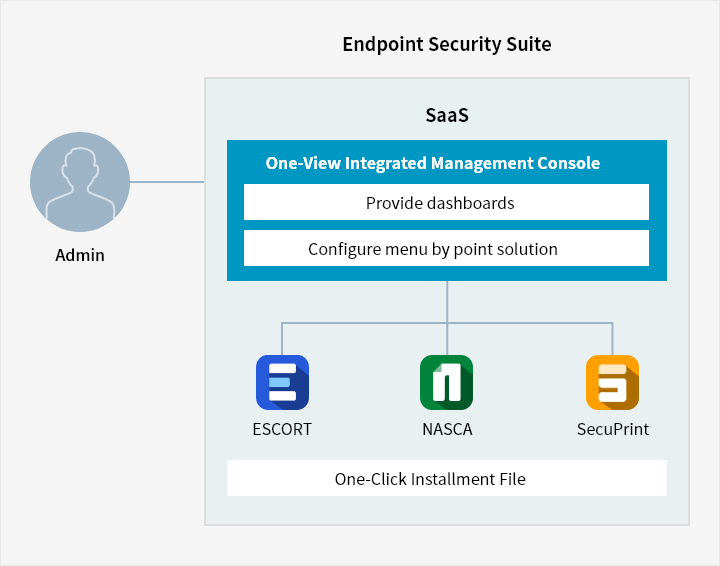Screen dimensions: 720x566
Task: Click the One-View Integrated Management Console heading
Action: tap(433, 163)
